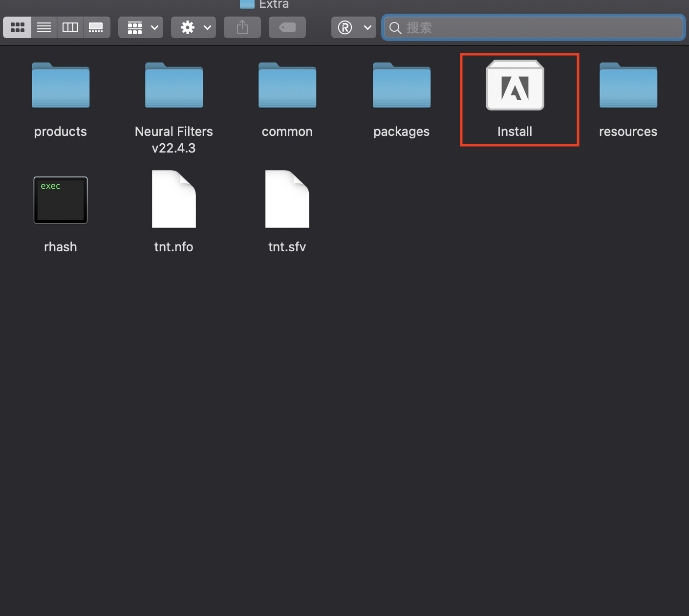Select the packages folder icon
The width and height of the screenshot is (689, 616).
pyautogui.click(x=402, y=85)
